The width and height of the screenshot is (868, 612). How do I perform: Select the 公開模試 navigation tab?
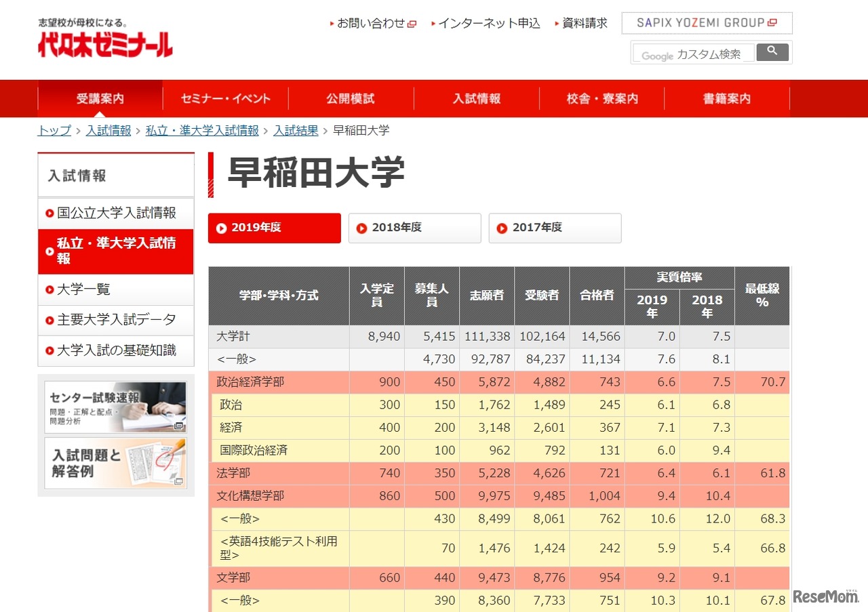(349, 98)
